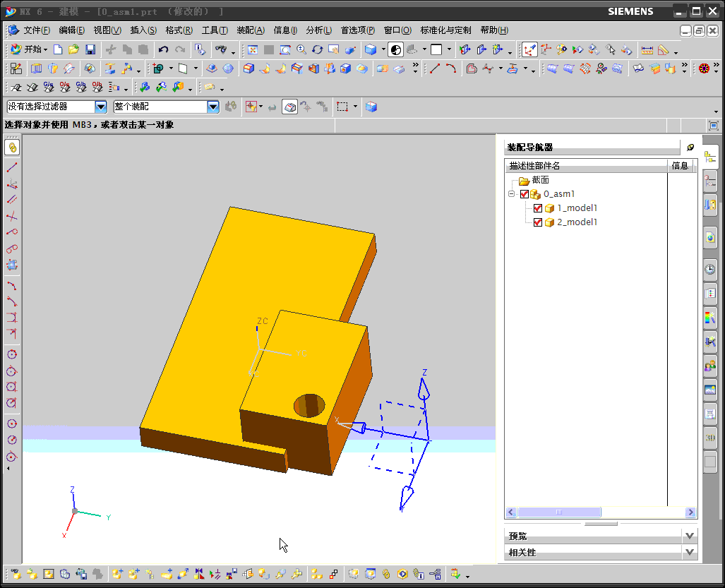Open the 帮助(H) menu
The image size is (725, 588).
(494, 30)
